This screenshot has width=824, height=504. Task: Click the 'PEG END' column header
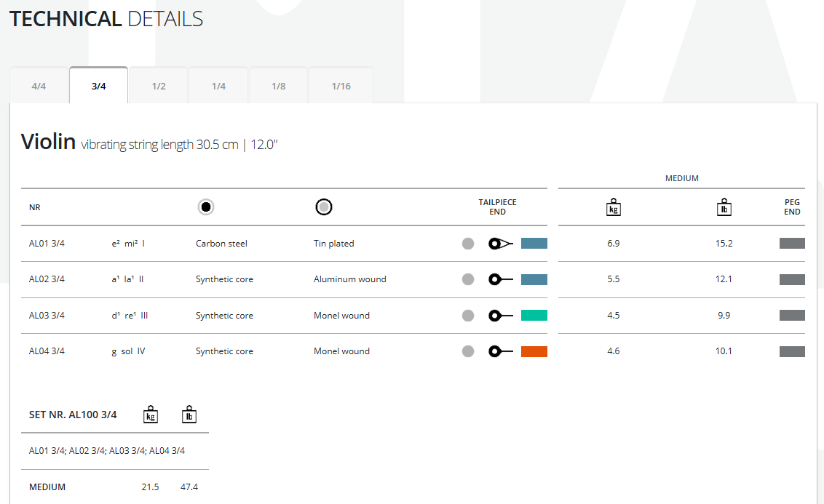click(x=792, y=207)
